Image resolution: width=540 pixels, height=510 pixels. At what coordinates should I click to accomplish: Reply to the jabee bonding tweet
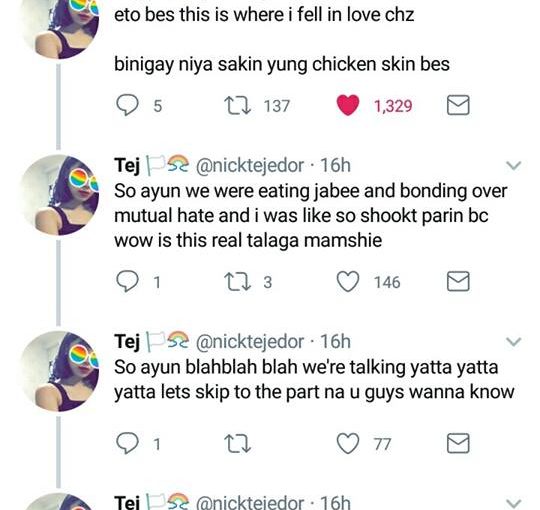click(x=127, y=281)
